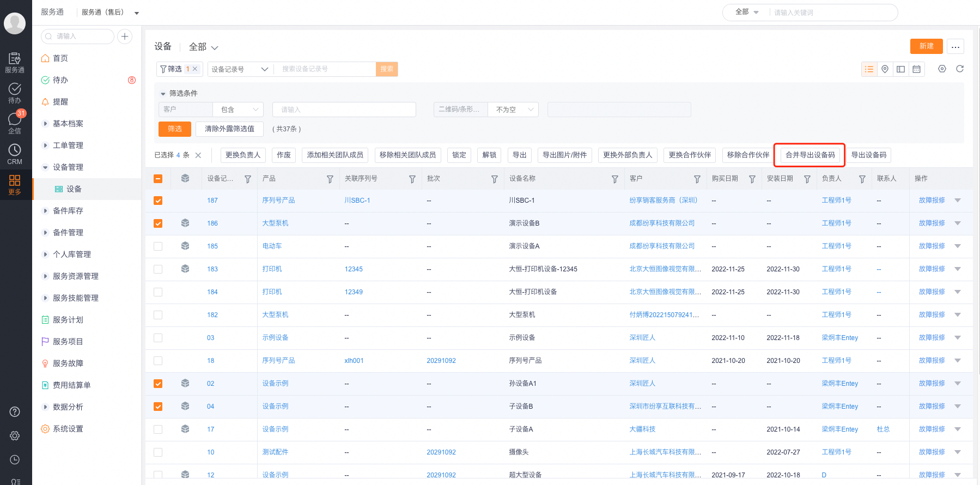Focus the 客户 filter value input

(344, 110)
